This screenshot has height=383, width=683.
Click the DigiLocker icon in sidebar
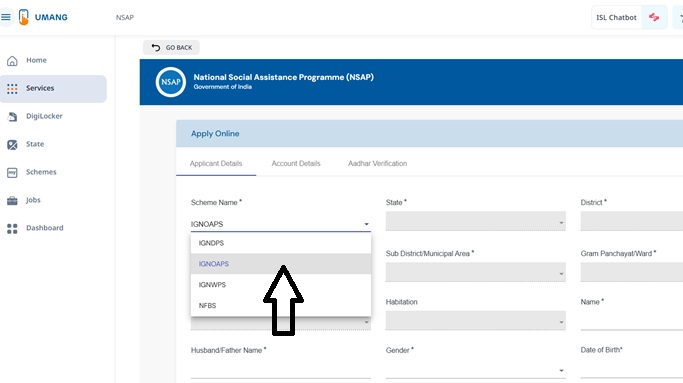pos(12,116)
